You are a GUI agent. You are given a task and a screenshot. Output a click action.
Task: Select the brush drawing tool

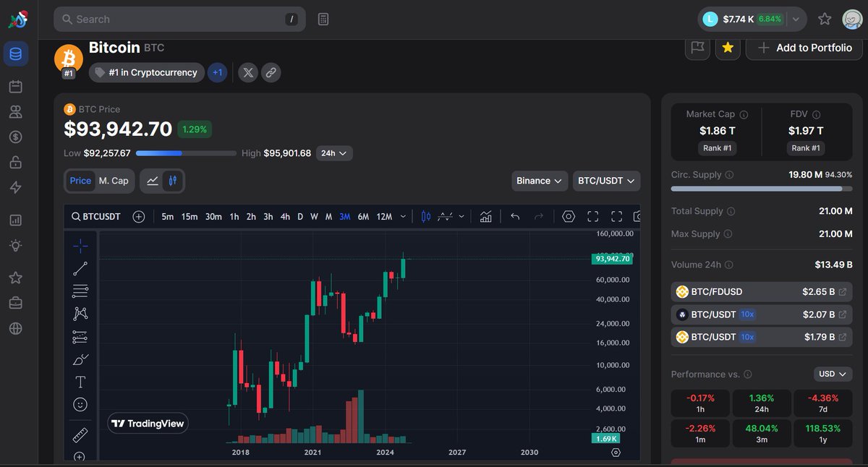click(x=80, y=359)
